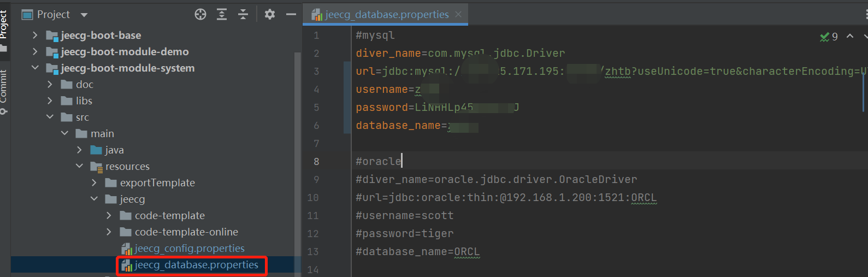This screenshot has width=868, height=277.
Task: Switch to jeecg_database.properties editor tab
Action: point(387,15)
